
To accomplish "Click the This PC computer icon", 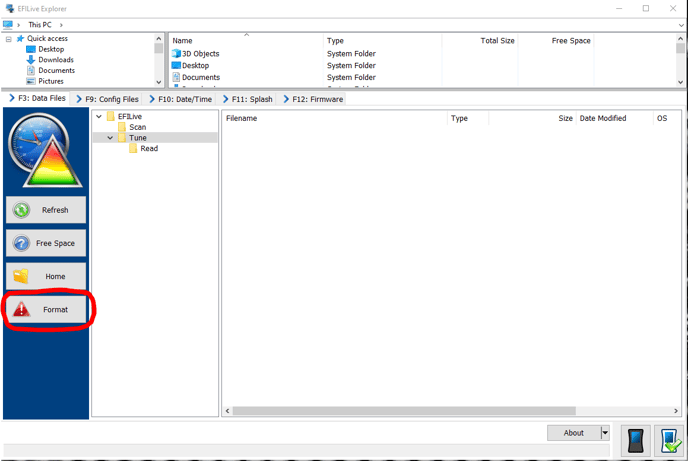I will (x=8, y=25).
